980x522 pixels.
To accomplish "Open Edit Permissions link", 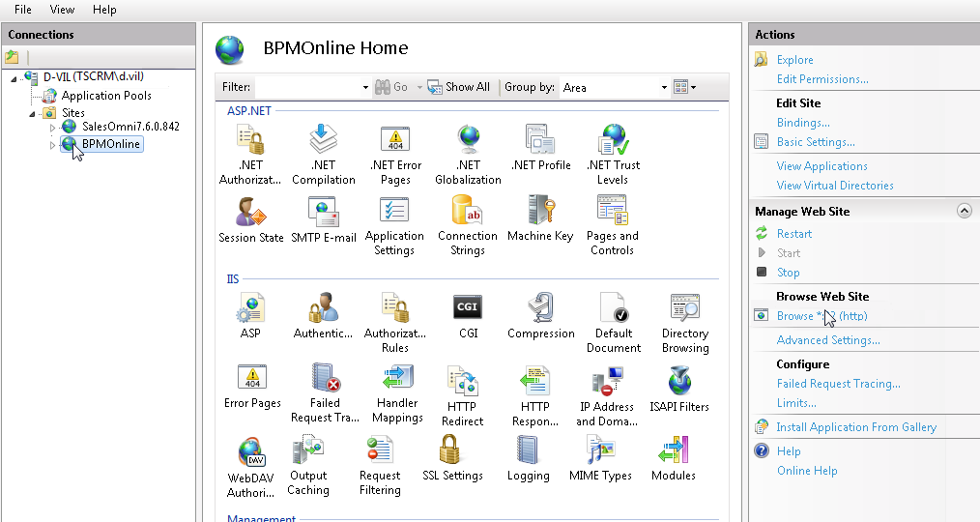I will point(822,79).
